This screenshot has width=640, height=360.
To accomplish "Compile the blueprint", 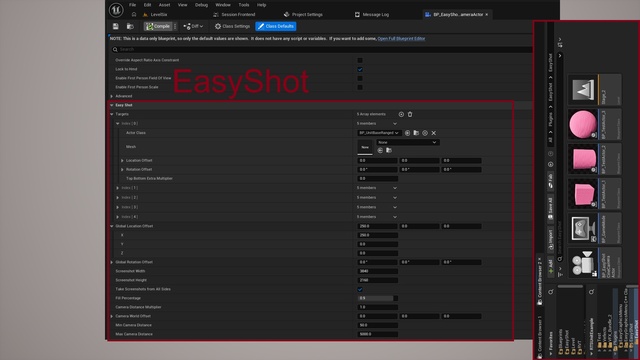I will (158, 26).
